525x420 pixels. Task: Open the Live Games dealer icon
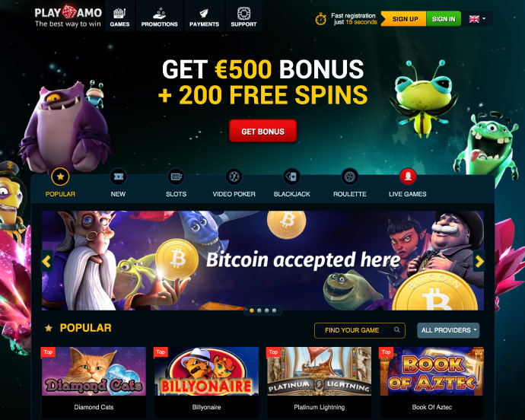pyautogui.click(x=408, y=177)
